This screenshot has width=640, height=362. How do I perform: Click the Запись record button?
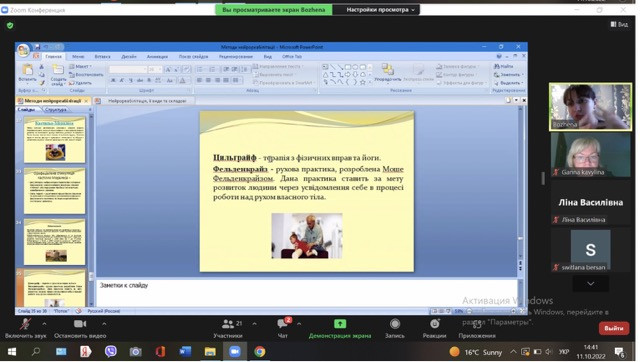click(x=395, y=328)
